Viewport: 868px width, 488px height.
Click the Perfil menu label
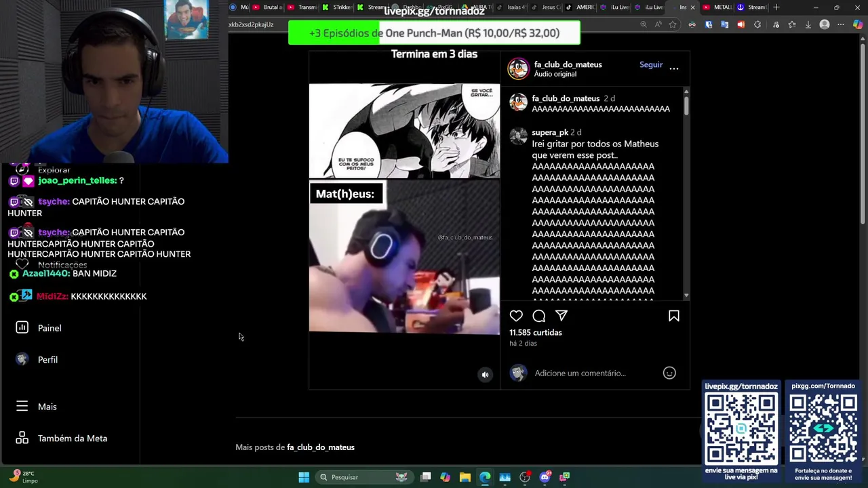(47, 360)
